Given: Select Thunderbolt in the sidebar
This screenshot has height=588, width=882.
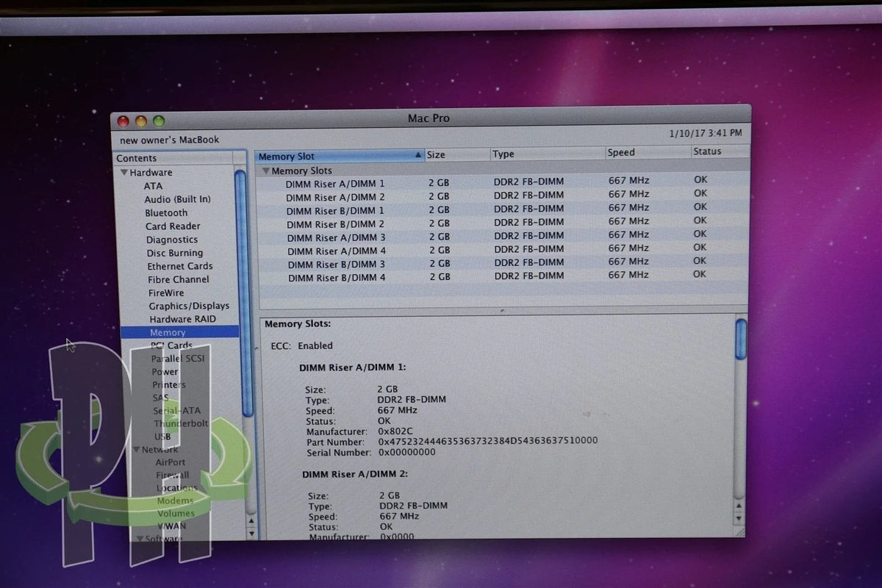Looking at the screenshot, I should (x=181, y=423).
